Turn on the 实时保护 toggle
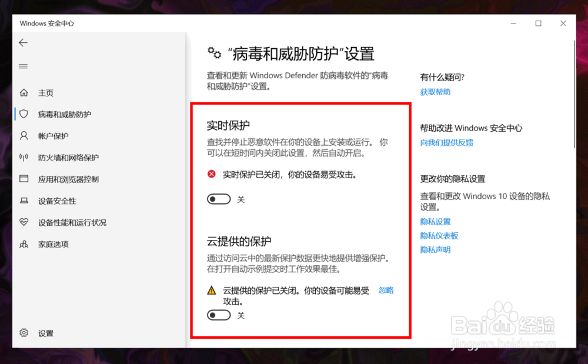 [219, 199]
